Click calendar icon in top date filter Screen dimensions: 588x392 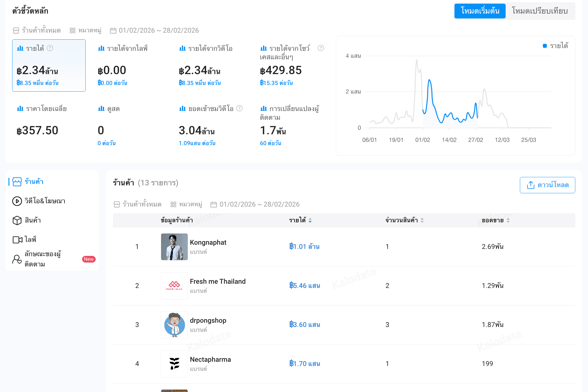[x=113, y=31]
